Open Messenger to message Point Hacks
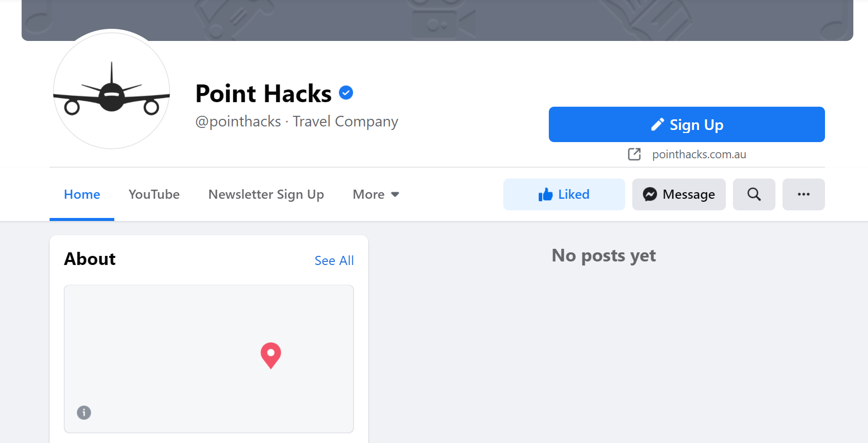The width and height of the screenshot is (868, 443). [x=678, y=194]
